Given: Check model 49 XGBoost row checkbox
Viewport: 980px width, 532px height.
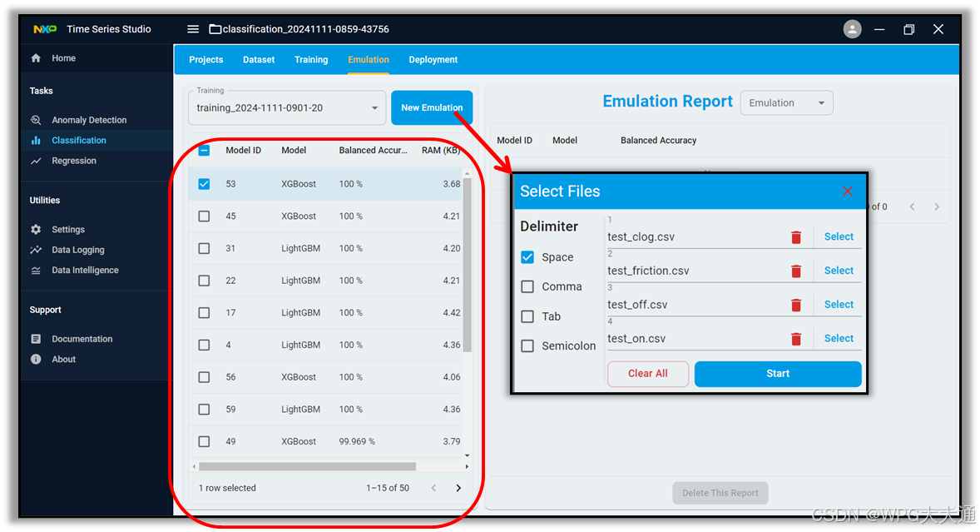Looking at the screenshot, I should click(204, 442).
